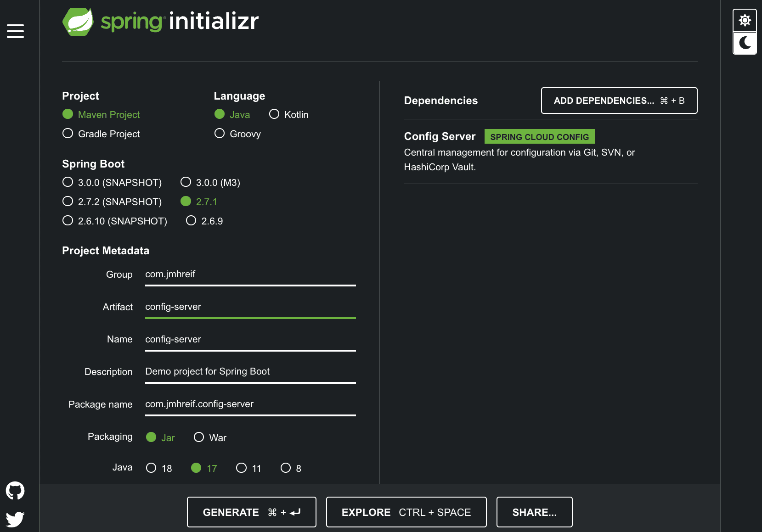This screenshot has width=762, height=532.
Task: Select Java version 17
Action: (204, 468)
